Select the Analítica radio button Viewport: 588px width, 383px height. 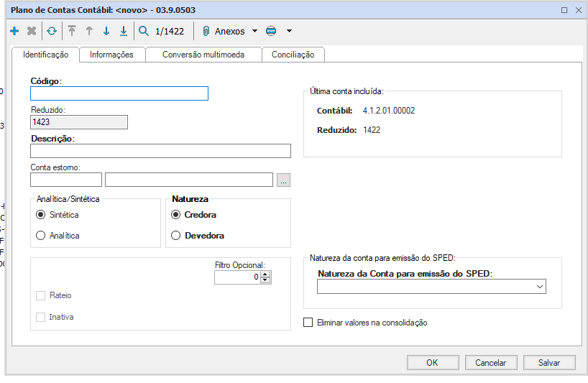[41, 236]
